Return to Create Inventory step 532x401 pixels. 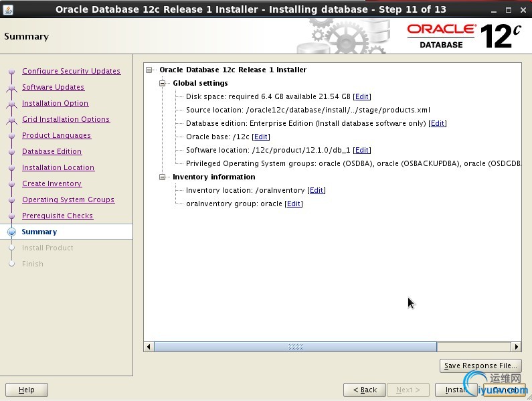[x=52, y=183]
